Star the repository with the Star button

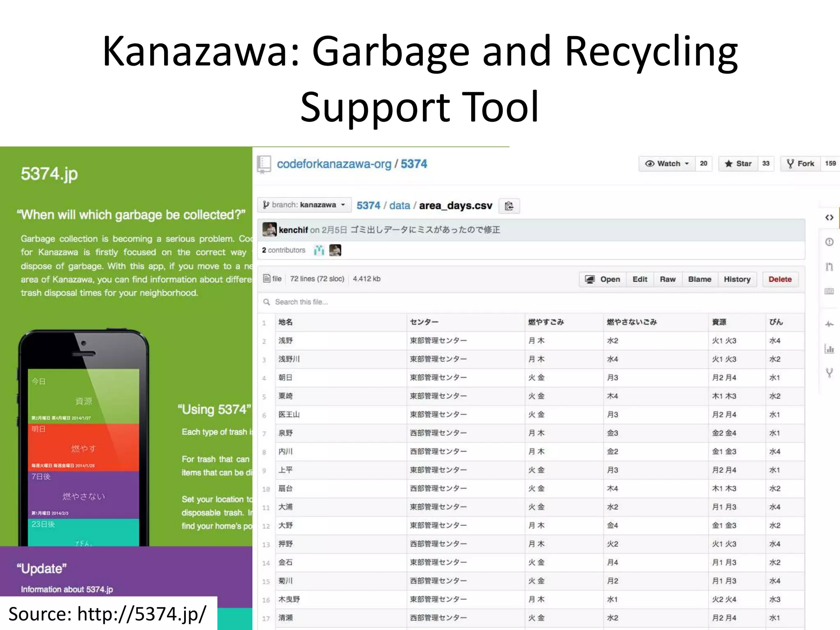click(738, 164)
